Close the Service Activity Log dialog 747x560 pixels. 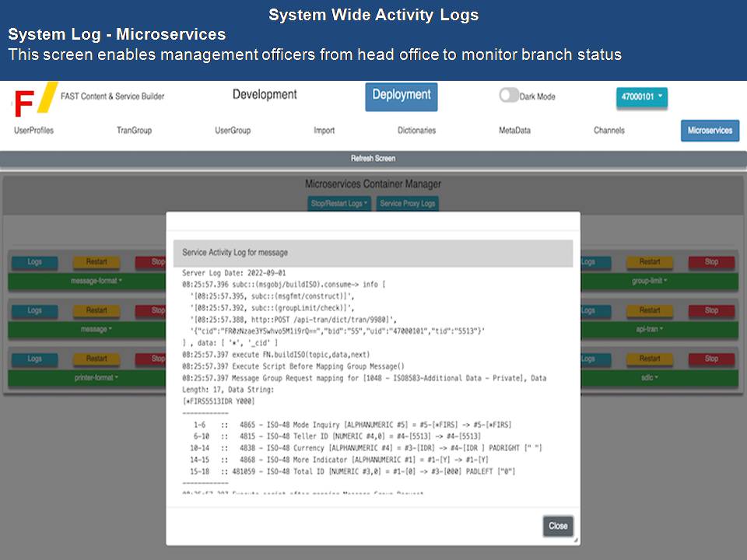tap(558, 526)
